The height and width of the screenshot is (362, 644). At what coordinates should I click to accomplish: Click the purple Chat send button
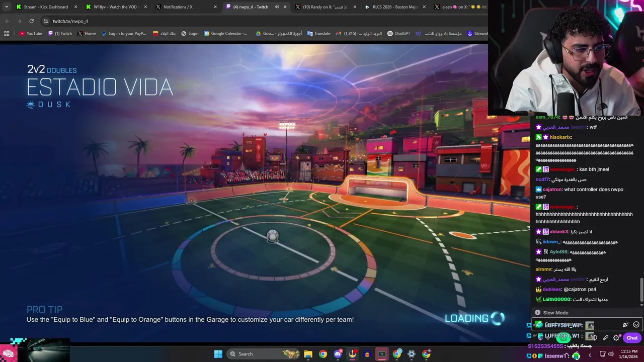pyautogui.click(x=632, y=338)
